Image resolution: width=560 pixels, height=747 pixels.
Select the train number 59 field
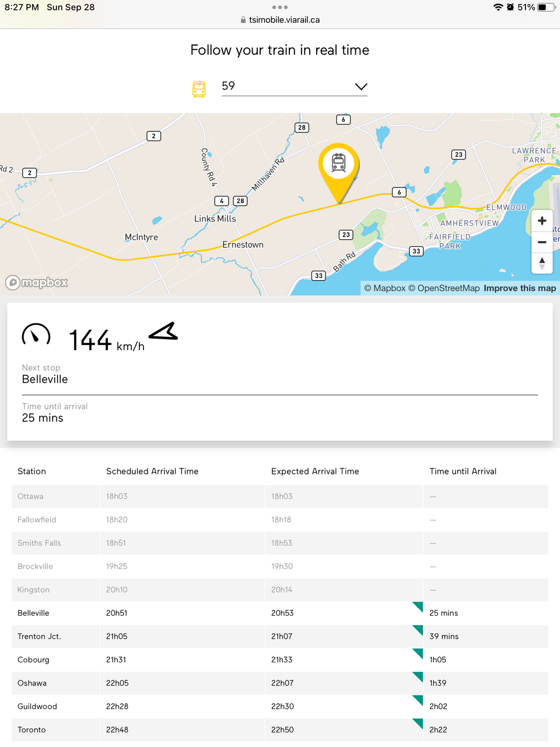point(286,86)
